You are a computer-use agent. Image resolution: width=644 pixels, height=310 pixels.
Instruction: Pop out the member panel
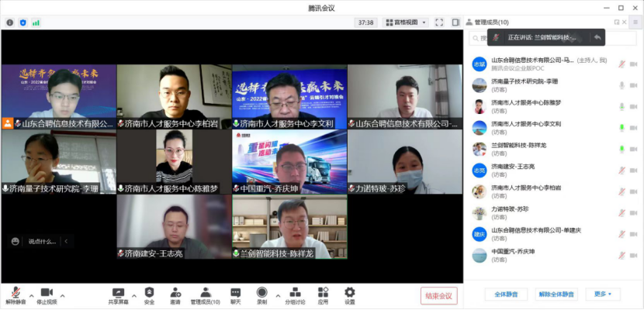[x=617, y=22]
